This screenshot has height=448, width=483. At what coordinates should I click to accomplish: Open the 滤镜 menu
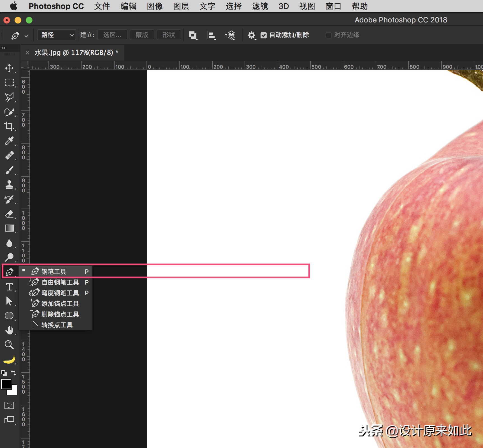pos(260,6)
